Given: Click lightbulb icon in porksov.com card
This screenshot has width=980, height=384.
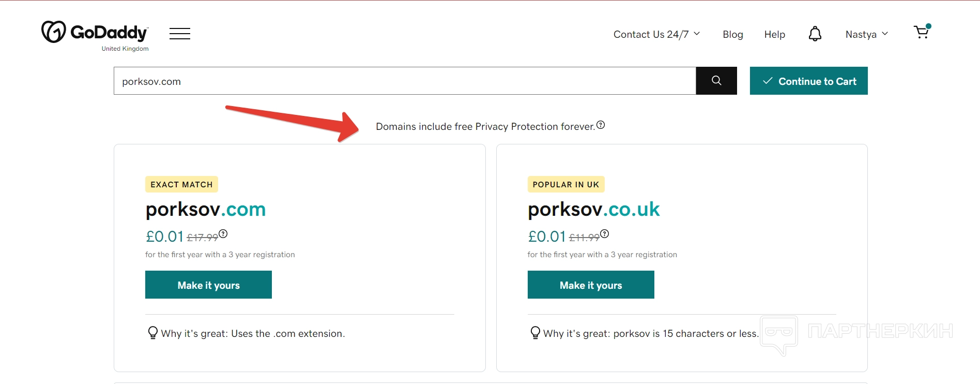Looking at the screenshot, I should [x=152, y=333].
